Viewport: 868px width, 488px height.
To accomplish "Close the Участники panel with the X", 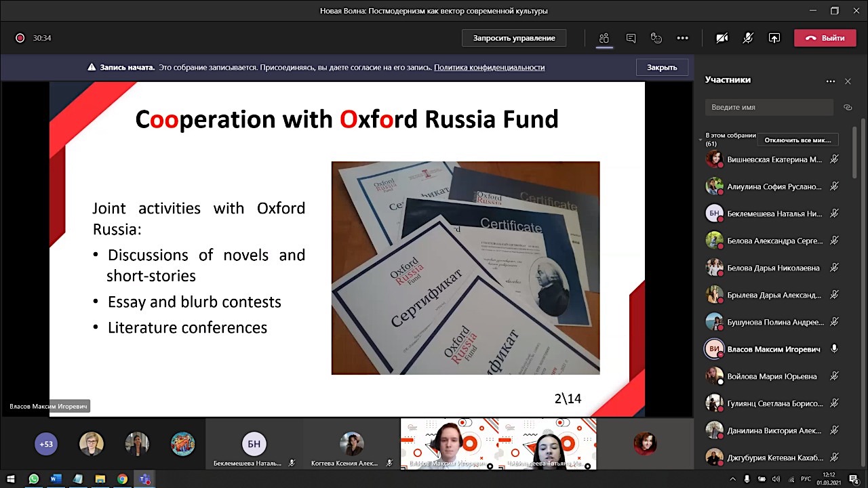I will pos(848,81).
